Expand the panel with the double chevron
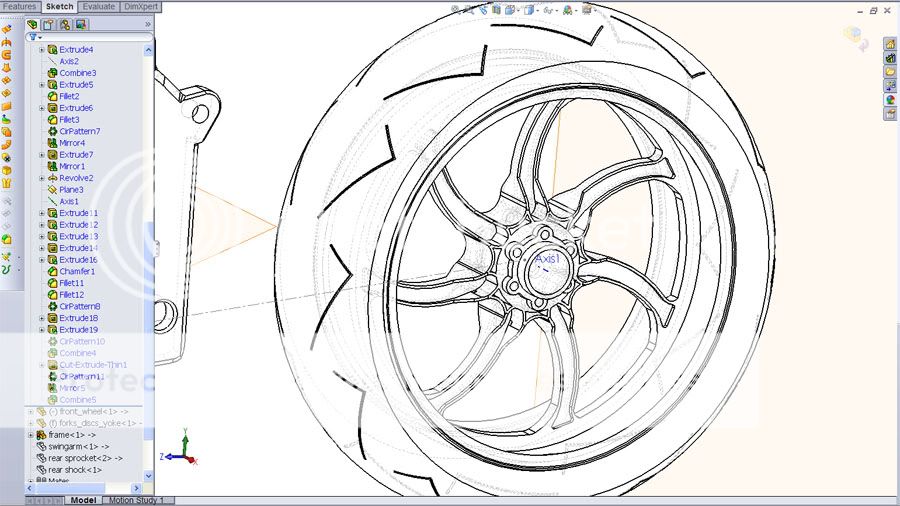 [x=148, y=24]
